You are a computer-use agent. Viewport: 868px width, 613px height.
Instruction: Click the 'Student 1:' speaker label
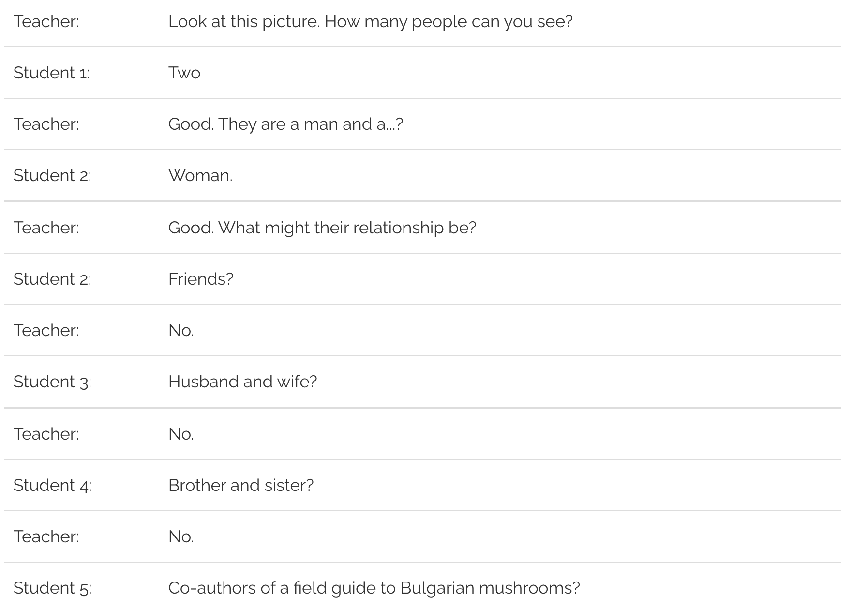pyautogui.click(x=51, y=73)
